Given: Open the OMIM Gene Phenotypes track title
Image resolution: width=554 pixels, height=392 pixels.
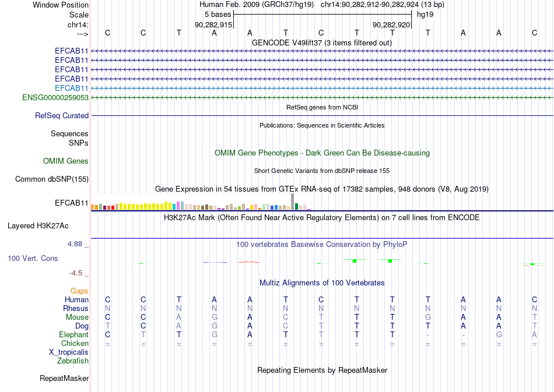Looking at the screenshot, I should 322,153.
